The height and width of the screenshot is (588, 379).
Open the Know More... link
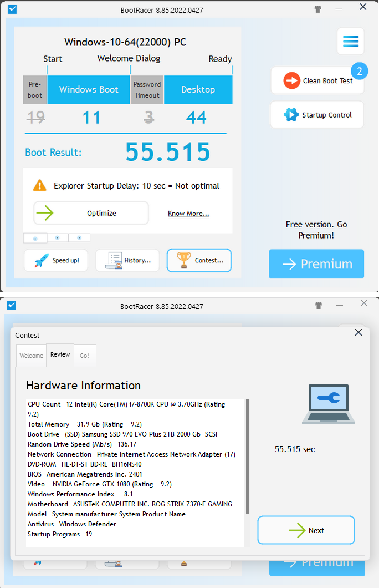point(188,214)
